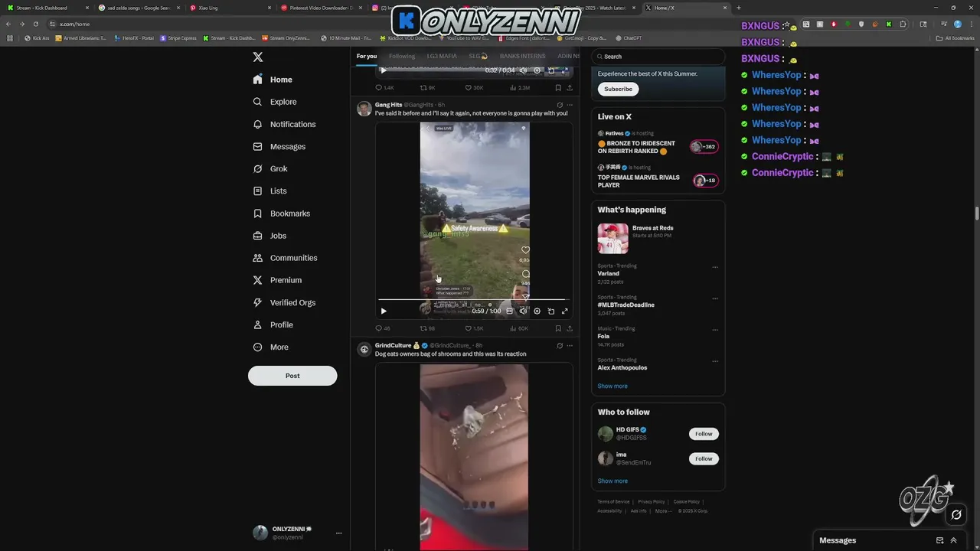
Task: Compose new message in Messages drawer
Action: 939,540
